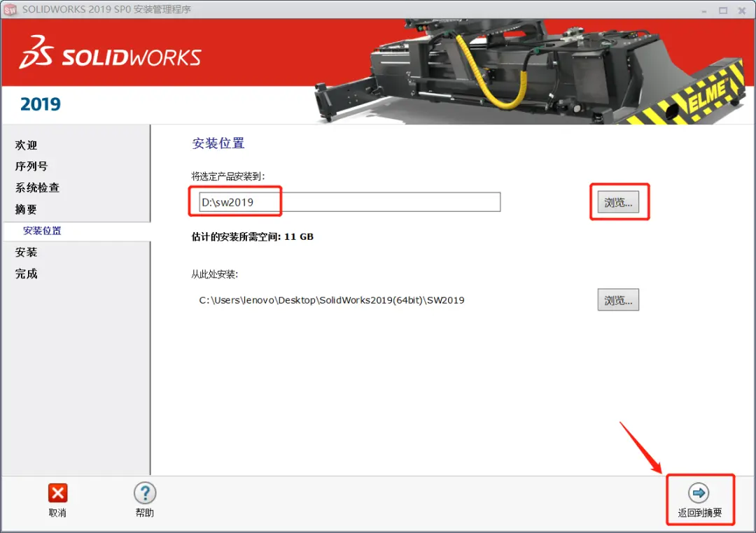Go to the 序列号 step in sidebar
This screenshot has width=756, height=533.
(x=31, y=166)
